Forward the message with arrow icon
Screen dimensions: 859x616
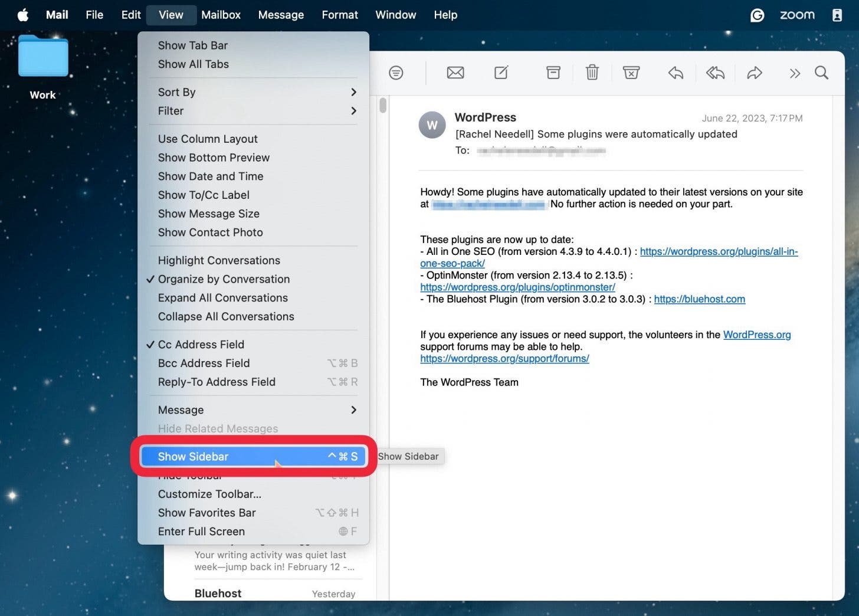[x=755, y=73]
